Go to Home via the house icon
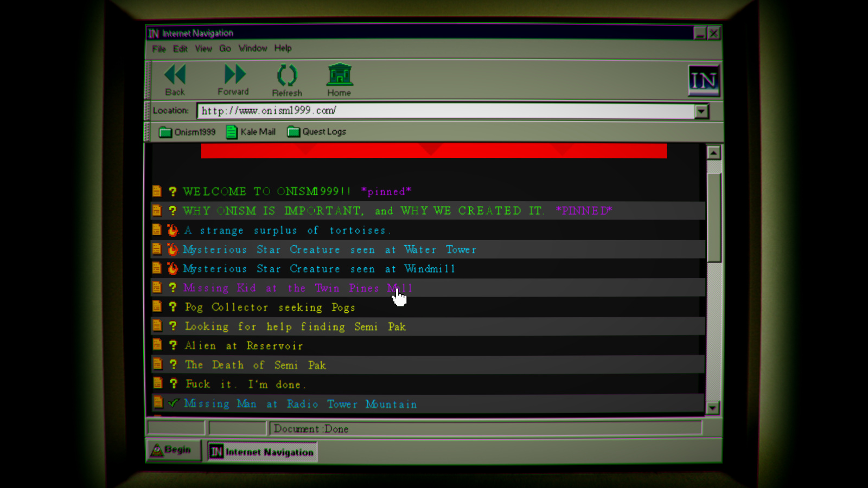The width and height of the screenshot is (868, 488). [x=340, y=75]
